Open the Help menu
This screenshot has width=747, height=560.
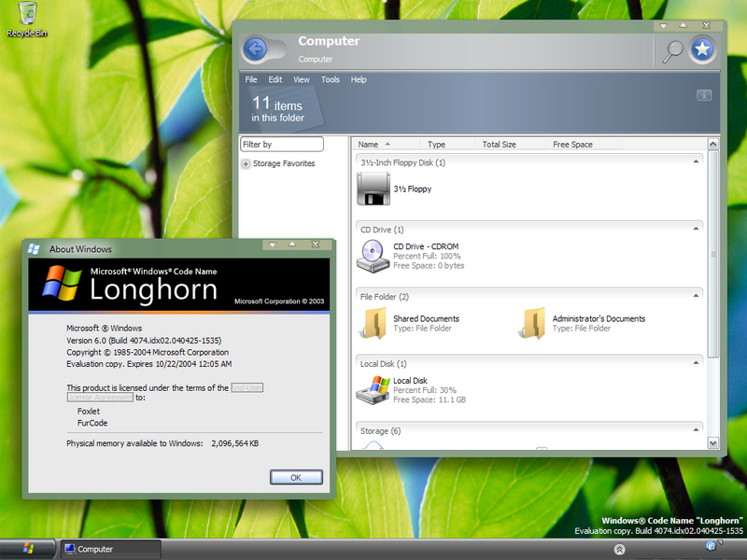pos(359,79)
